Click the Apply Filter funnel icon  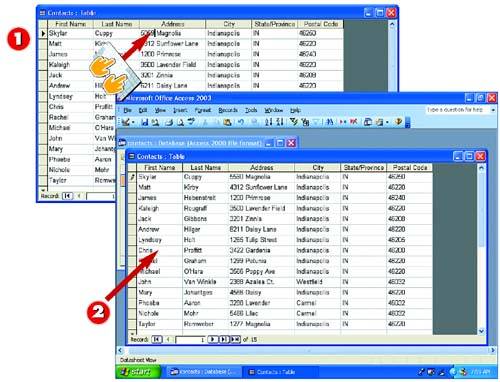point(316,122)
